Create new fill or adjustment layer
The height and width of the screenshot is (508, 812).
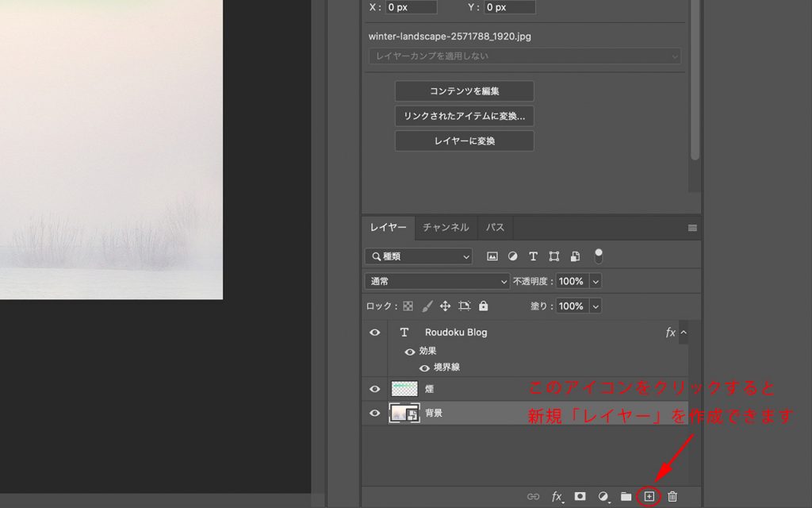coord(603,497)
